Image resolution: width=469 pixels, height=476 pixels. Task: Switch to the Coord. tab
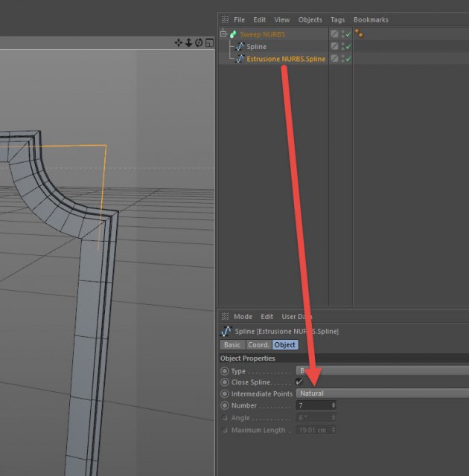258,345
